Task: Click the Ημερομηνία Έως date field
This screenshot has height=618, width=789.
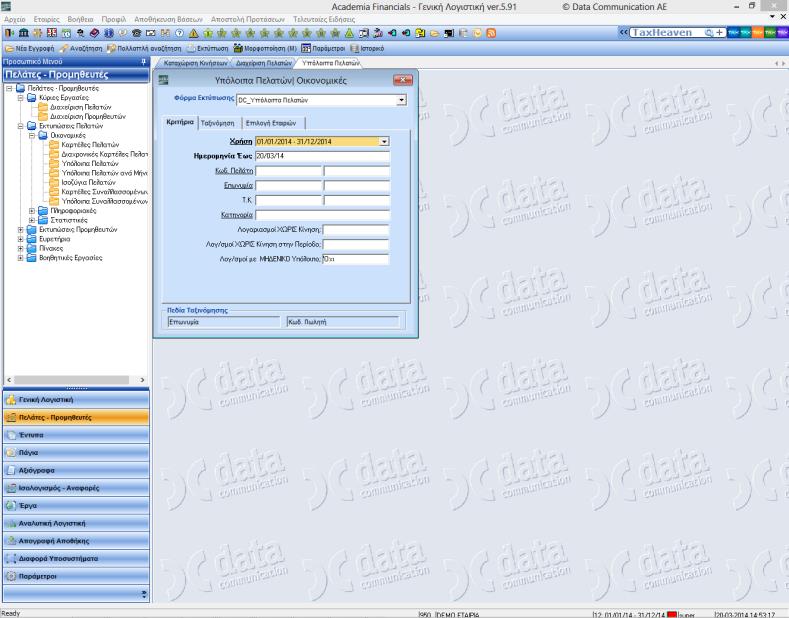Action: (322, 156)
